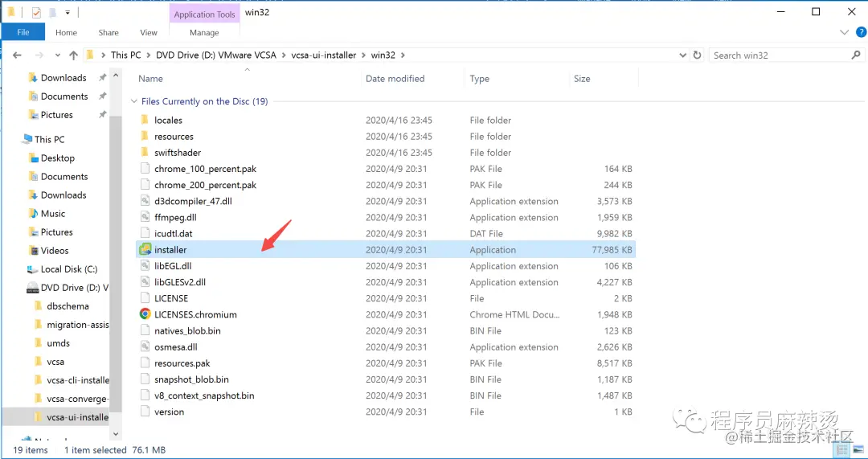Screen dimensions: 868x459
Task: Open address bar history dropdown
Action: pyautogui.click(x=682, y=55)
